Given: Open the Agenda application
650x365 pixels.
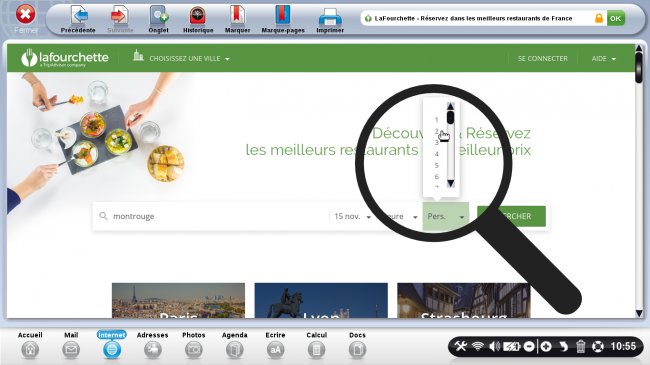Looking at the screenshot, I should coord(235,345).
